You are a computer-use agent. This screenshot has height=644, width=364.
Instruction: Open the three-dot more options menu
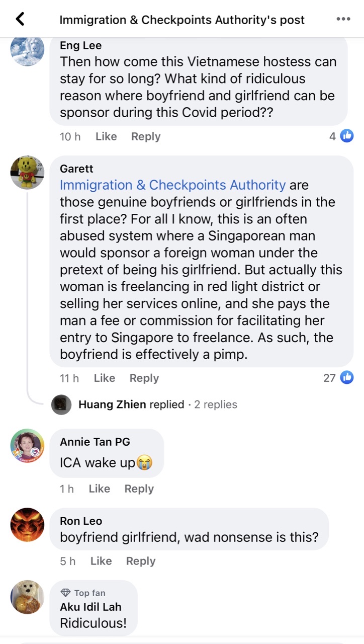[x=343, y=20]
